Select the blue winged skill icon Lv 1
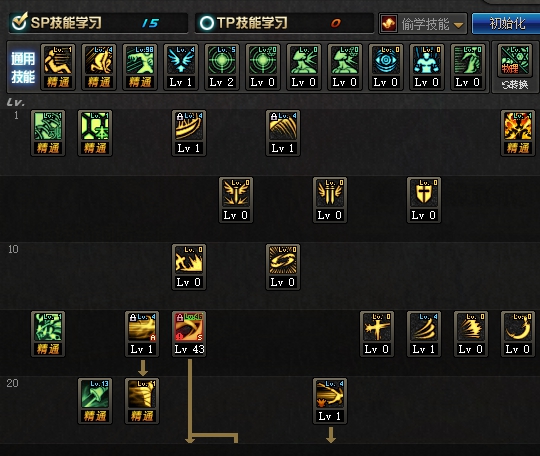The height and width of the screenshot is (456, 540). (181, 67)
